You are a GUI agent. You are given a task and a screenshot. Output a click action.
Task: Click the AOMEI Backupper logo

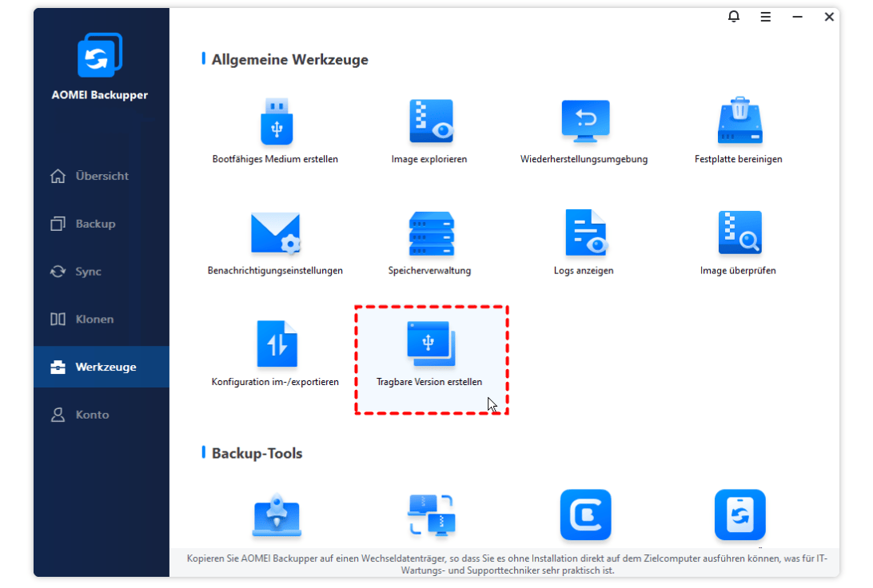coord(100,55)
